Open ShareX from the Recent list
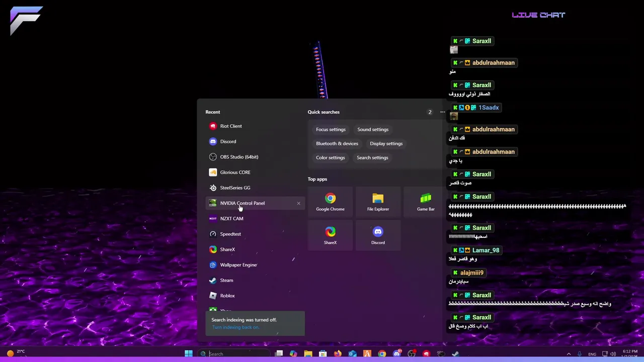 tap(255, 249)
